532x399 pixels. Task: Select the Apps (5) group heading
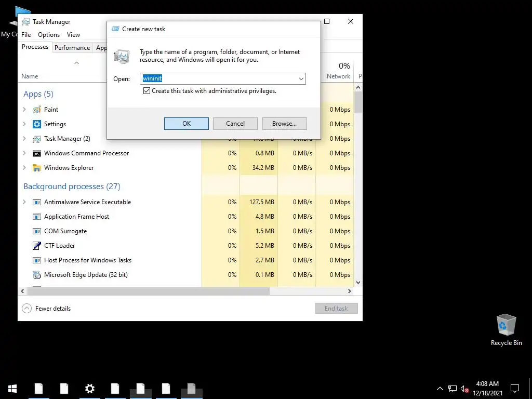coord(38,94)
